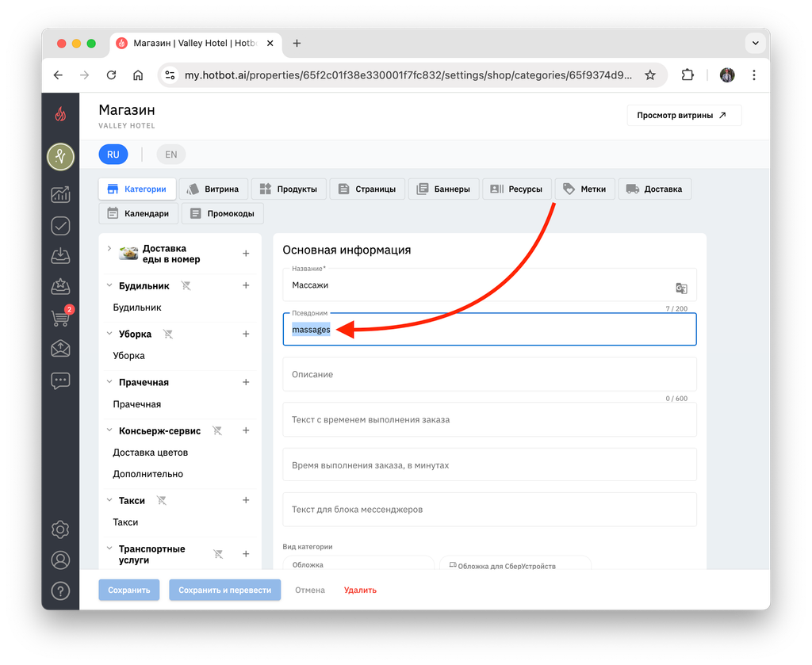Select Доставка цветов subcategory
The image size is (812, 665).
point(151,453)
